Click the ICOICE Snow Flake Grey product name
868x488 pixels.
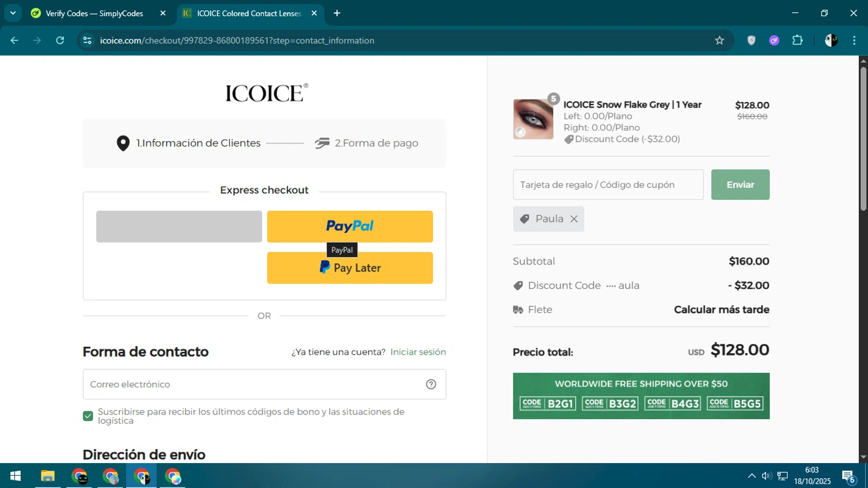(632, 105)
